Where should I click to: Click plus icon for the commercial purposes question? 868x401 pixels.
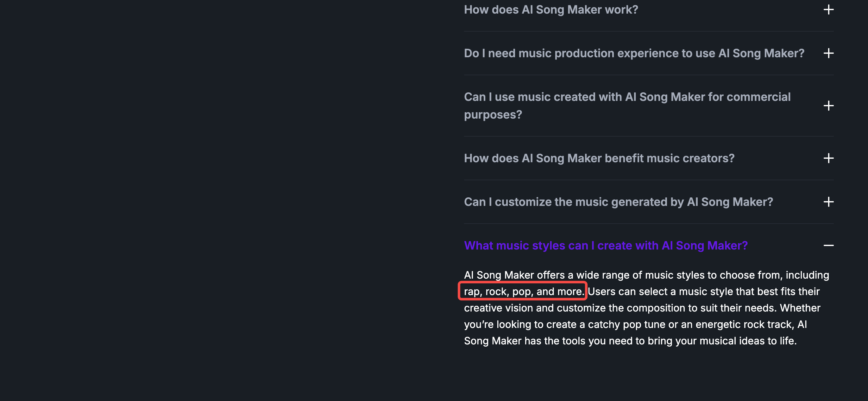[828, 106]
